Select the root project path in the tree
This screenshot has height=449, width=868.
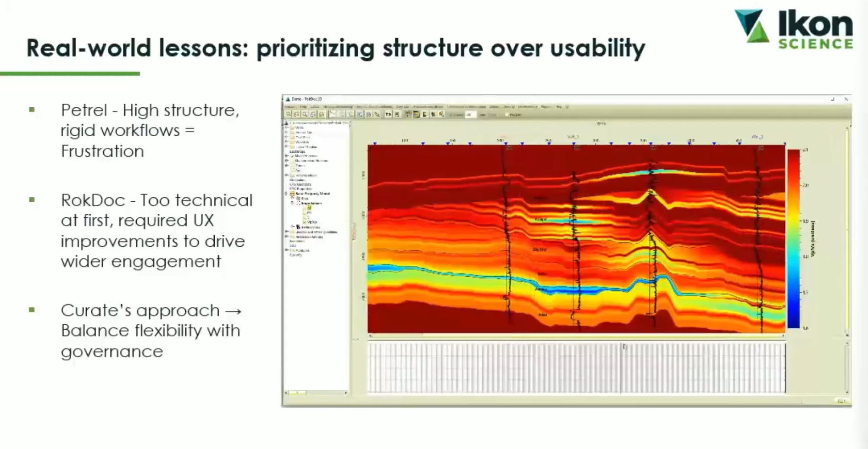click(319, 123)
